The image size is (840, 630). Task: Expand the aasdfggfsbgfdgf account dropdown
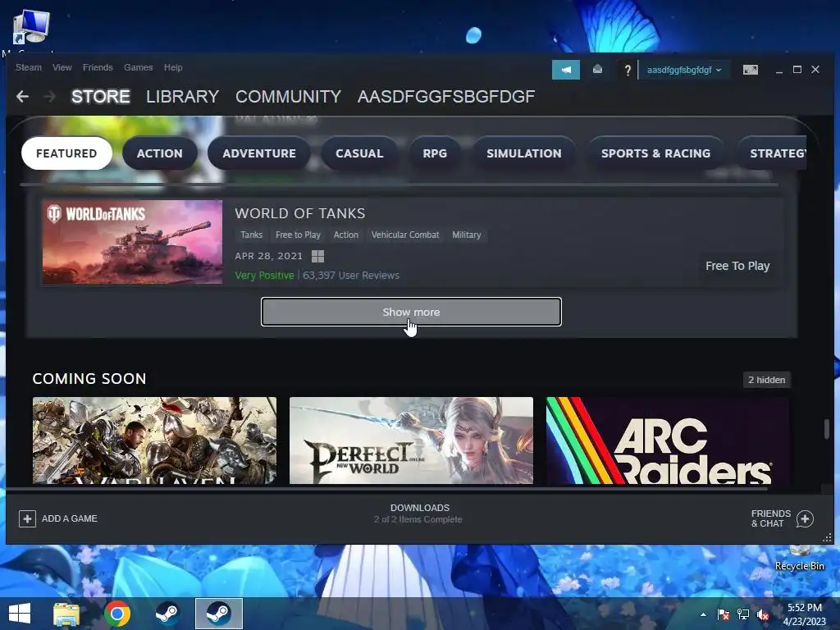683,70
